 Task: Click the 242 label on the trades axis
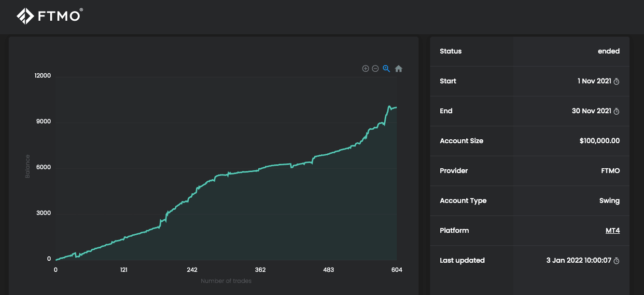(x=192, y=269)
